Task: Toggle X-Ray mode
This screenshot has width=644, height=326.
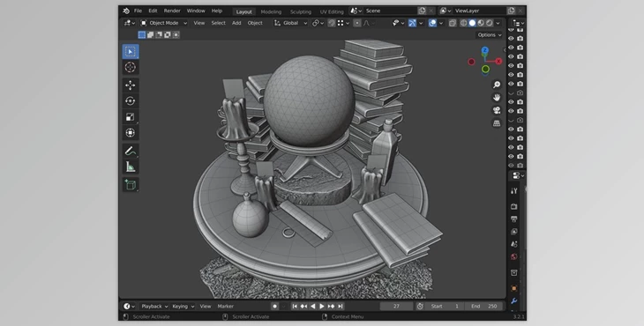Action: (453, 23)
